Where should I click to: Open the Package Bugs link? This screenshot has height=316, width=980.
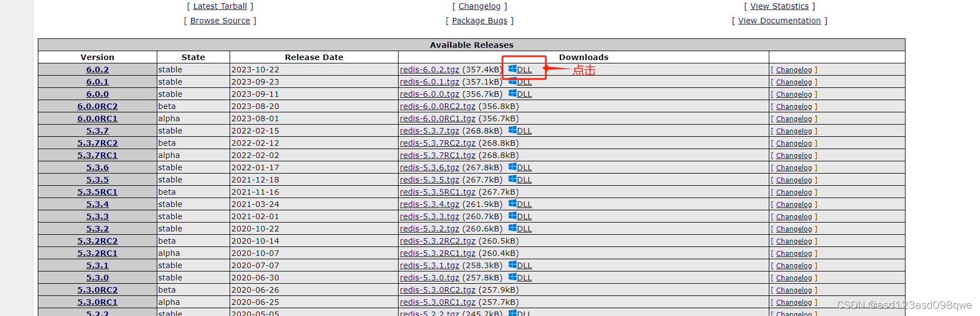480,21
